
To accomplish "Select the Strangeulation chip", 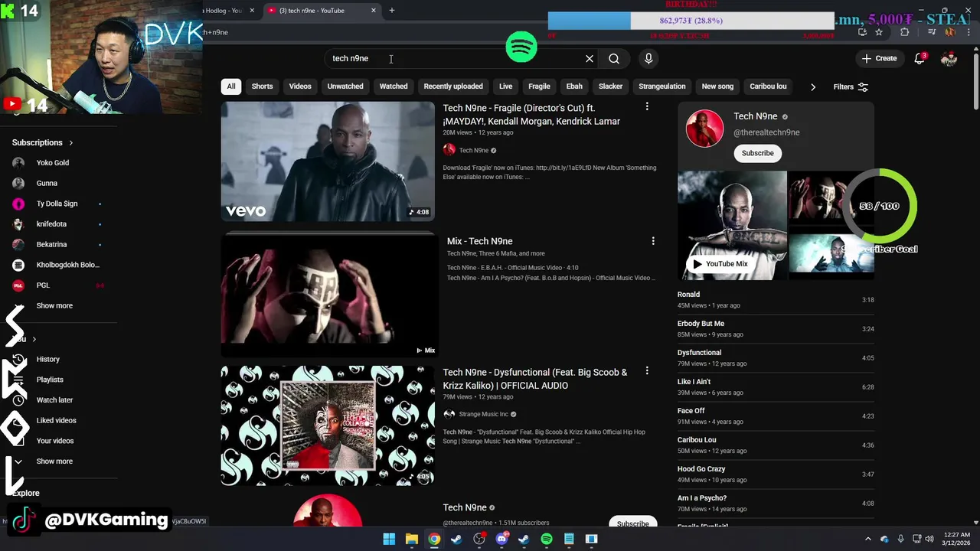I will [x=662, y=86].
